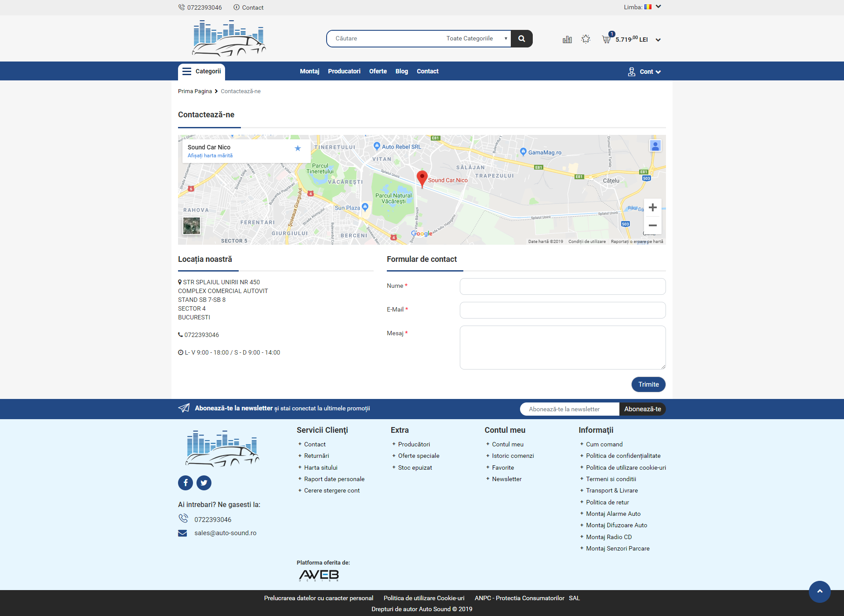Save place with map star icon
844x616 pixels.
coord(298,148)
